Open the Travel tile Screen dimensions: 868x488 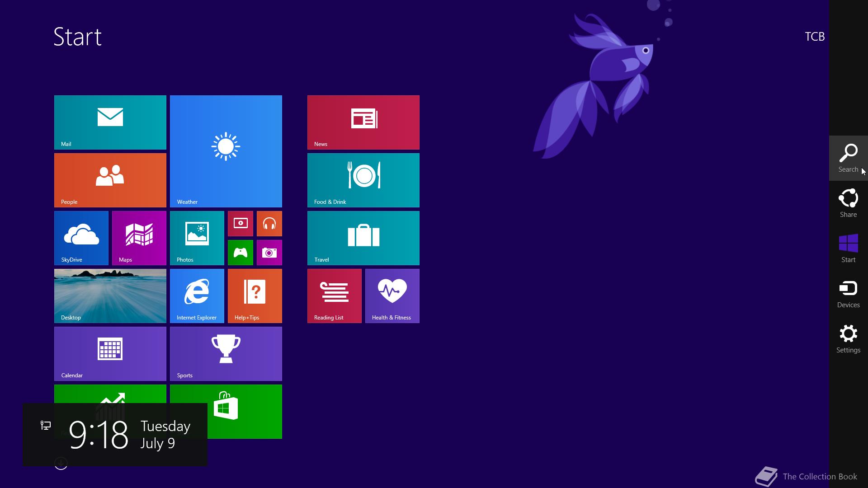[x=363, y=238]
